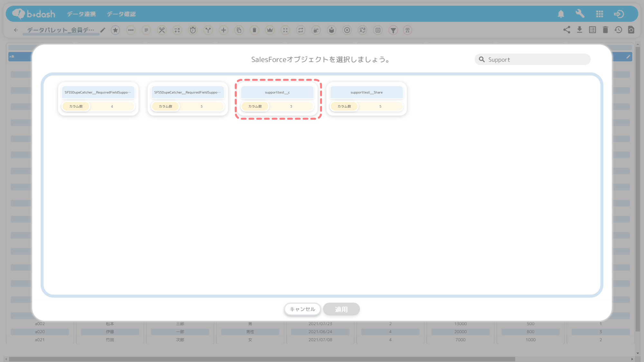Click the data palette title text
The height and width of the screenshot is (362, 644).
61,30
